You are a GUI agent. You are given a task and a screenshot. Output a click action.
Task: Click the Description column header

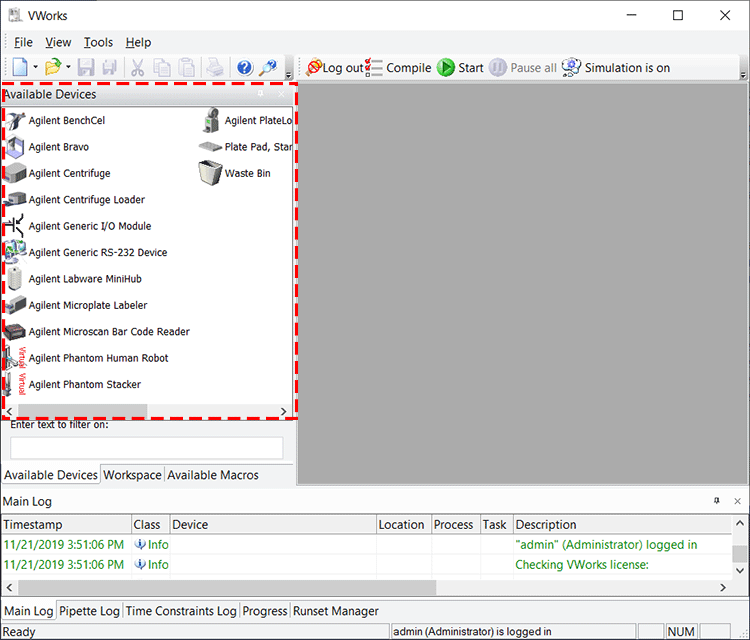point(623,525)
